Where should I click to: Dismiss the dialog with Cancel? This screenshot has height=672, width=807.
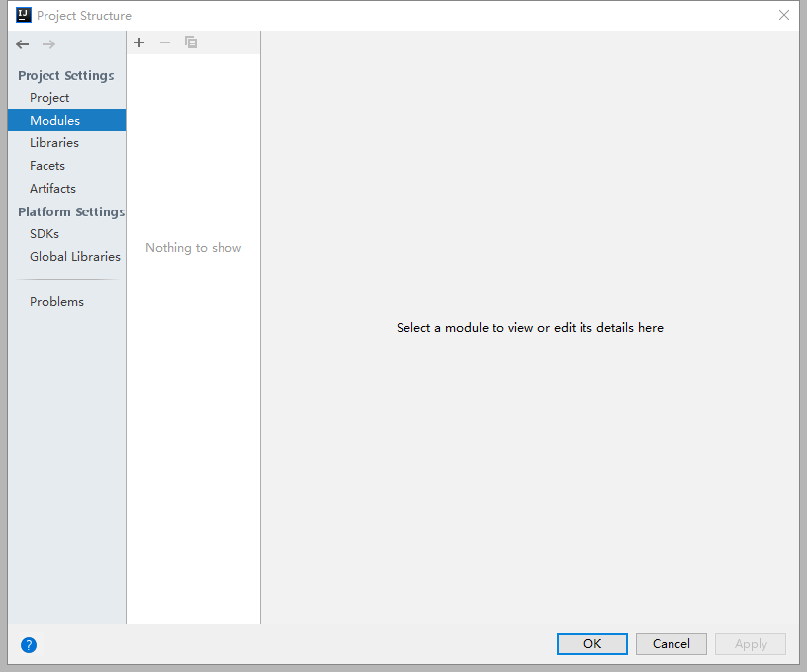[671, 643]
